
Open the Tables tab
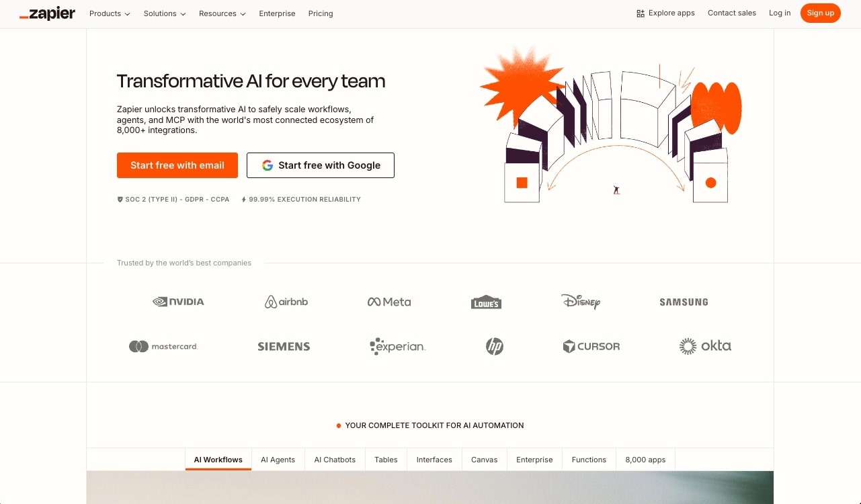tap(386, 460)
